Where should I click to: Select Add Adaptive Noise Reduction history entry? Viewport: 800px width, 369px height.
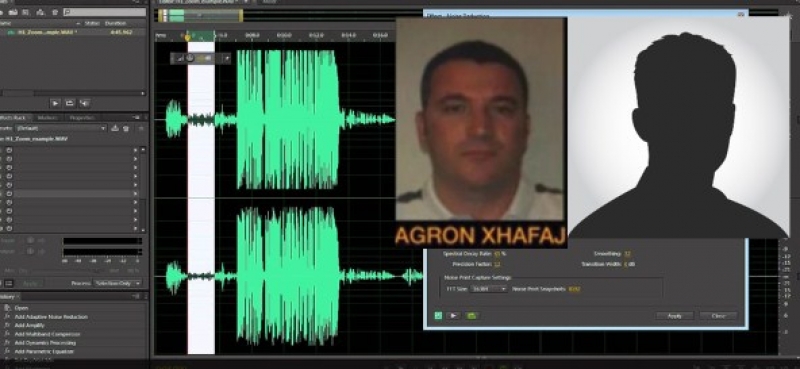coord(51,316)
